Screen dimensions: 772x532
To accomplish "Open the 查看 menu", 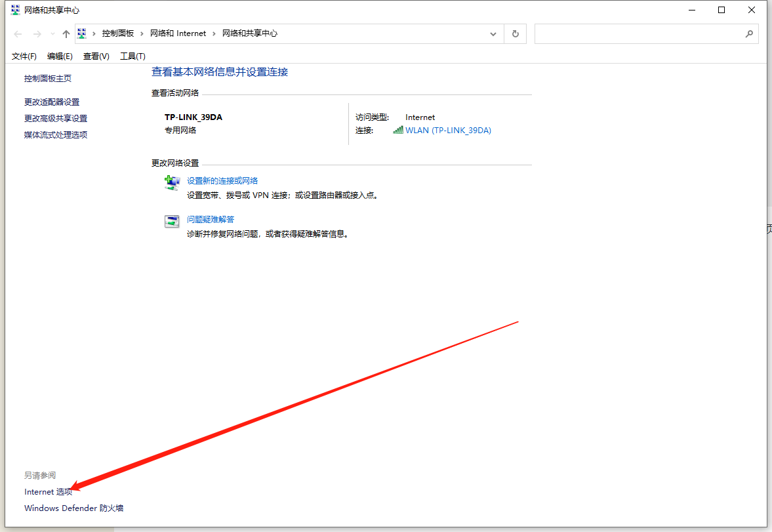I will pos(96,56).
